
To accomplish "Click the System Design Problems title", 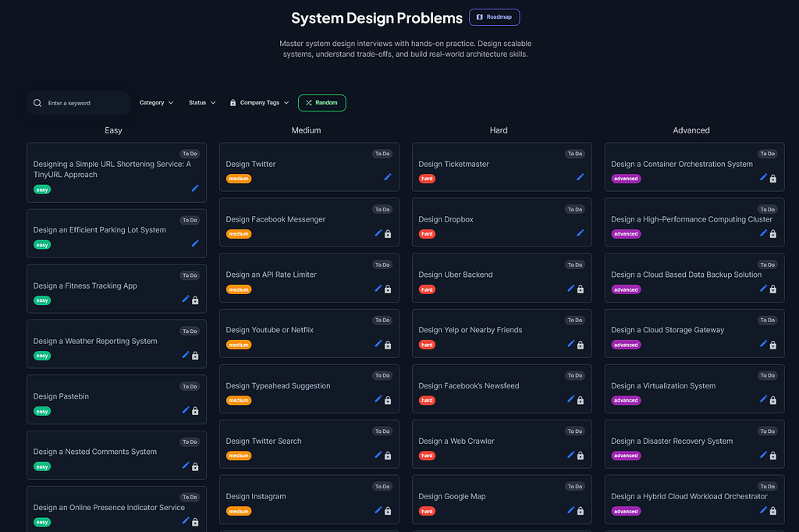I will 377,18.
